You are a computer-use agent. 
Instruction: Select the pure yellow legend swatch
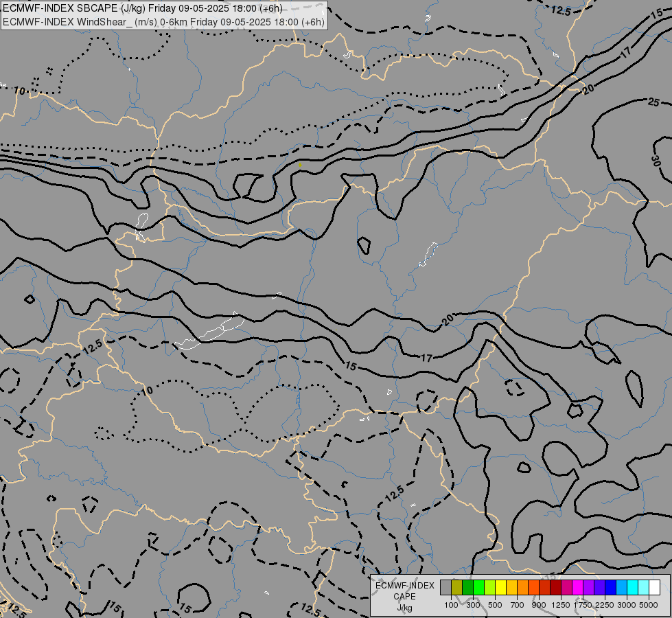coord(500,588)
